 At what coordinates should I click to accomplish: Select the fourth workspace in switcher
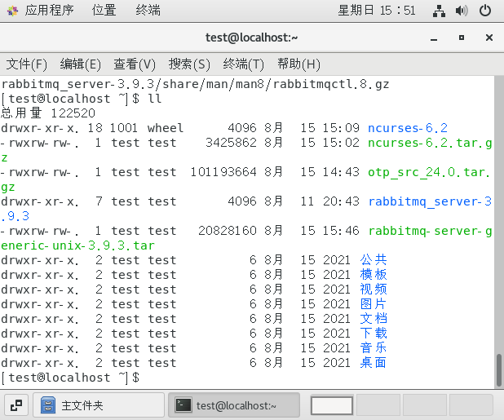pyautogui.click(x=471, y=405)
